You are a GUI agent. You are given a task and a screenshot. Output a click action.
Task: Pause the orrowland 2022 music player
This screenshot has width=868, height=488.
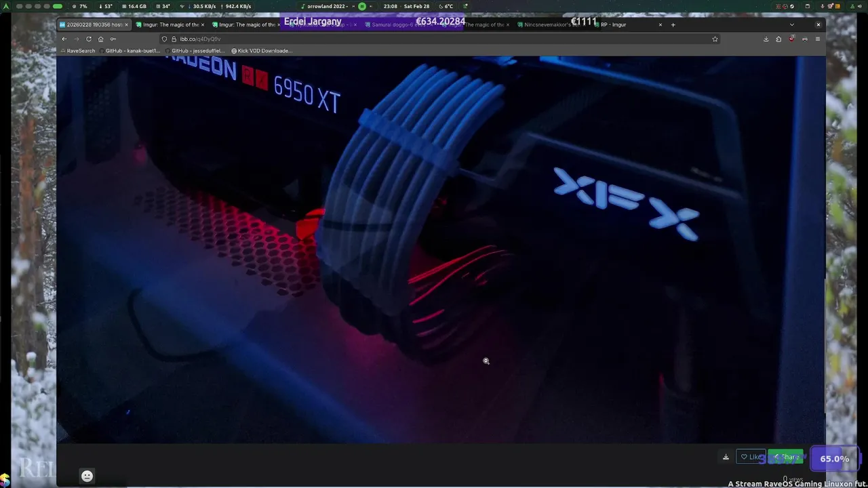click(x=362, y=6)
